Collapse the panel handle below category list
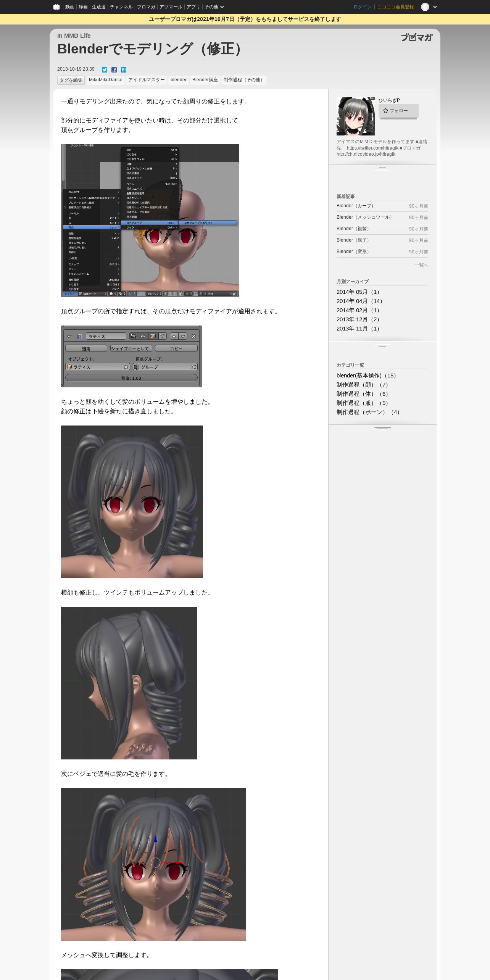490x980 pixels. tap(382, 429)
